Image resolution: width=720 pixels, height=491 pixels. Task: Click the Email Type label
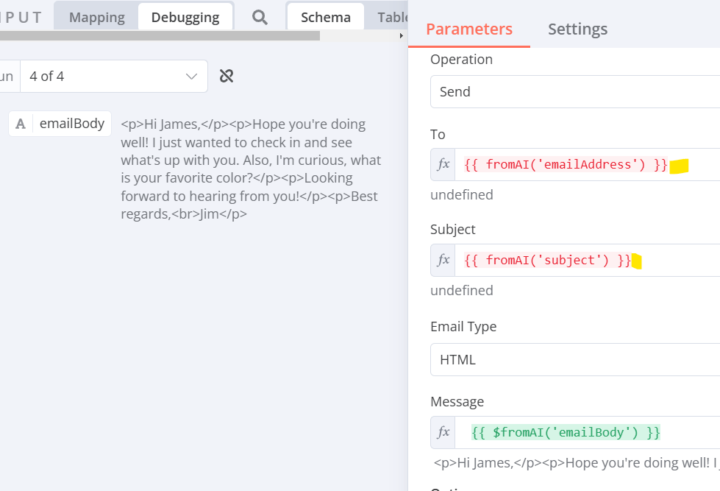coord(463,327)
